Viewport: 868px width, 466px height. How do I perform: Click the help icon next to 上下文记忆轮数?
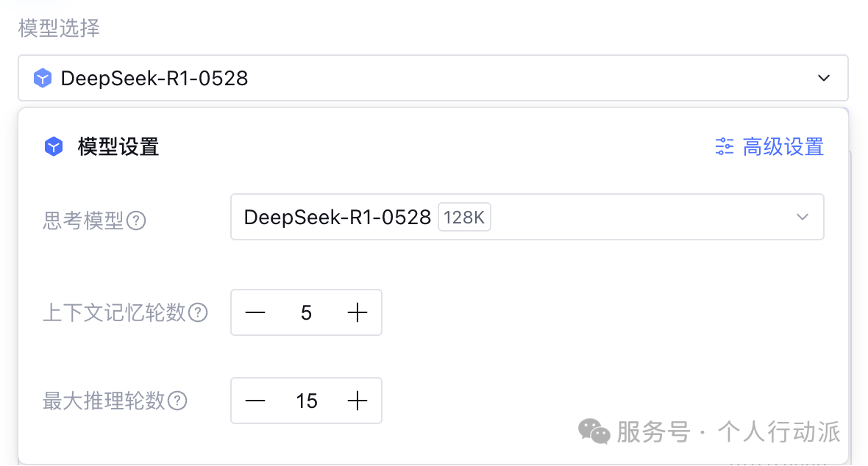[198, 313]
